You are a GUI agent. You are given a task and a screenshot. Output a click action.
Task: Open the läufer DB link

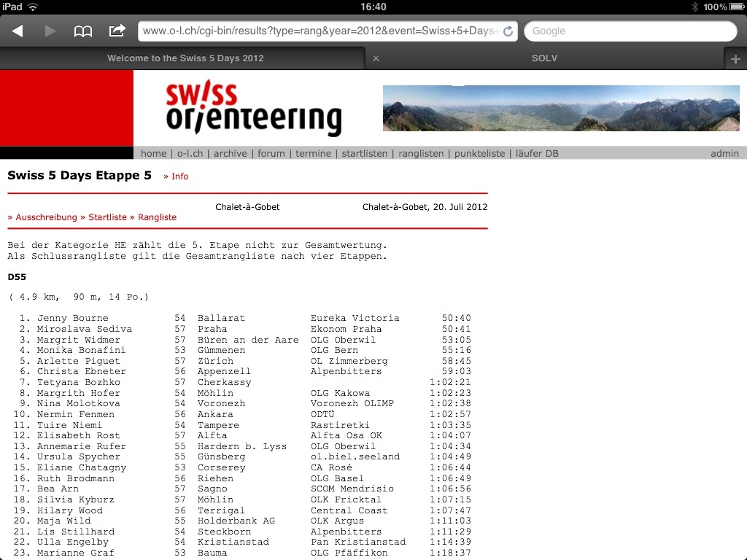(537, 153)
